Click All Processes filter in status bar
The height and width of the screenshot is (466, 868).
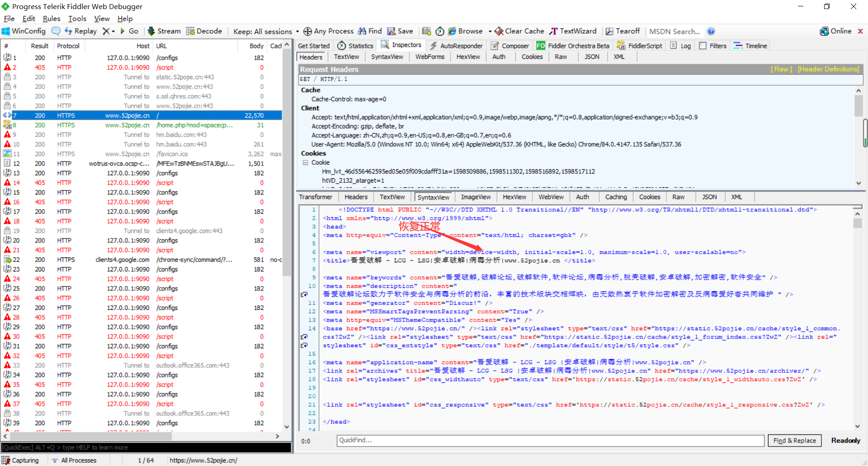click(74, 461)
